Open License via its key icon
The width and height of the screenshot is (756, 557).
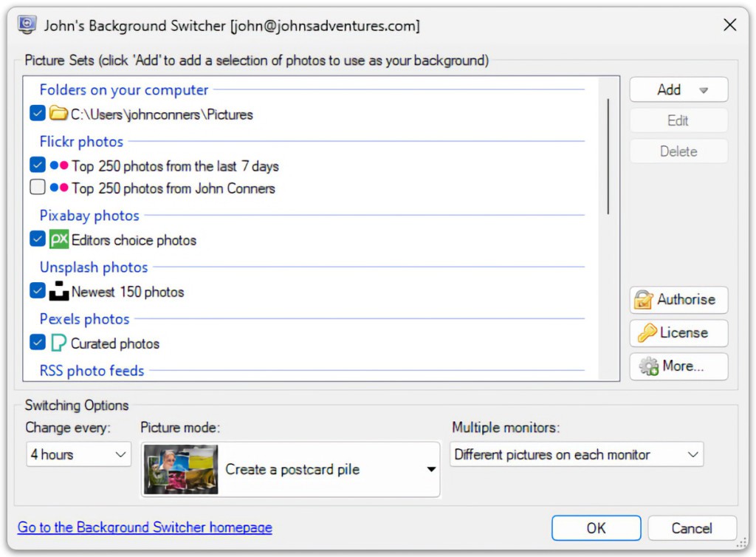pos(647,333)
